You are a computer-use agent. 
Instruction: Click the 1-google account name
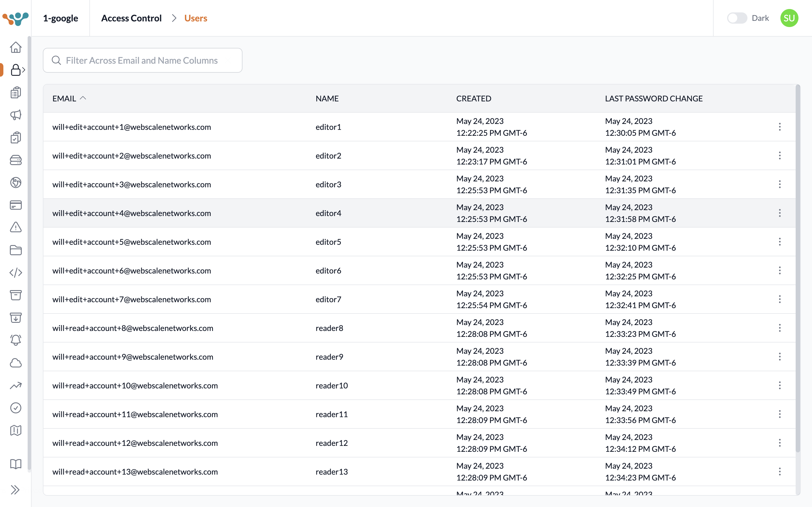tap(60, 18)
